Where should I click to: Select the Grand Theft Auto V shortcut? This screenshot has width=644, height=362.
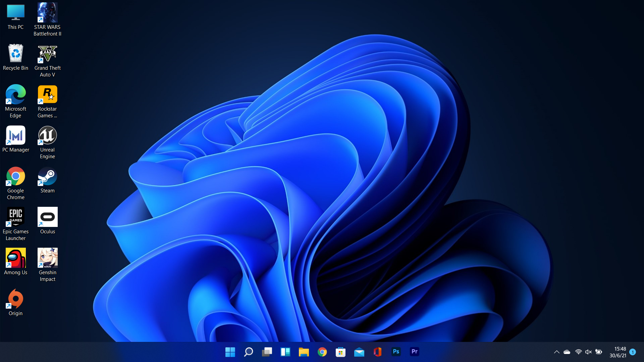coord(47,60)
